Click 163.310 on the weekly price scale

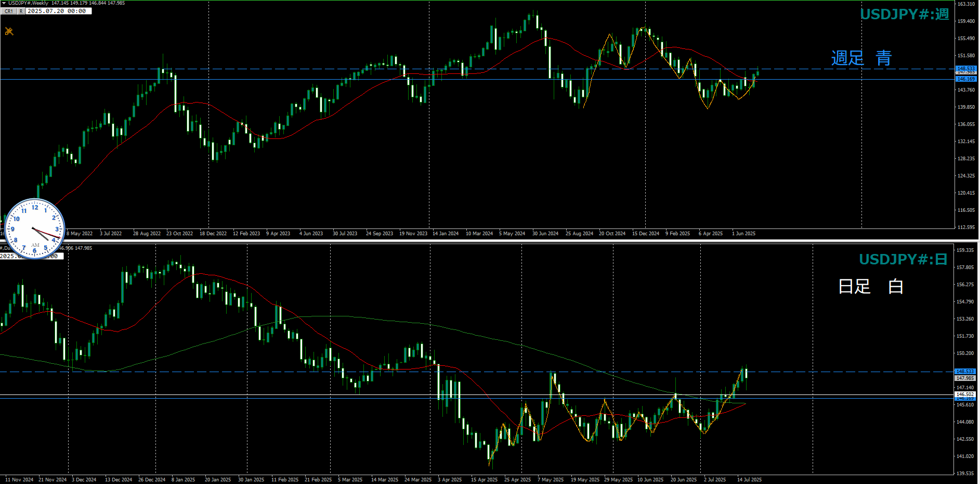[966, 4]
